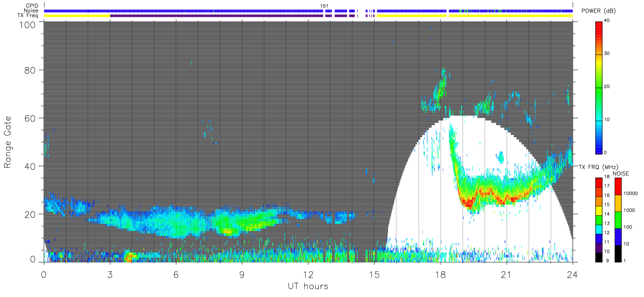Click the TX Freq row label
Image resolution: width=644 pixels, height=297 pixels.
tap(28, 16)
